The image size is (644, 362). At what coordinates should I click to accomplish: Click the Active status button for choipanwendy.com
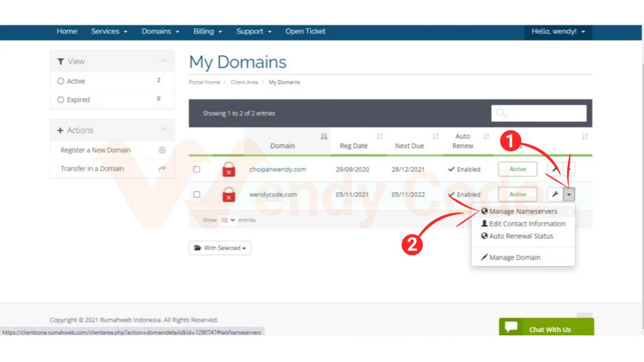point(518,169)
